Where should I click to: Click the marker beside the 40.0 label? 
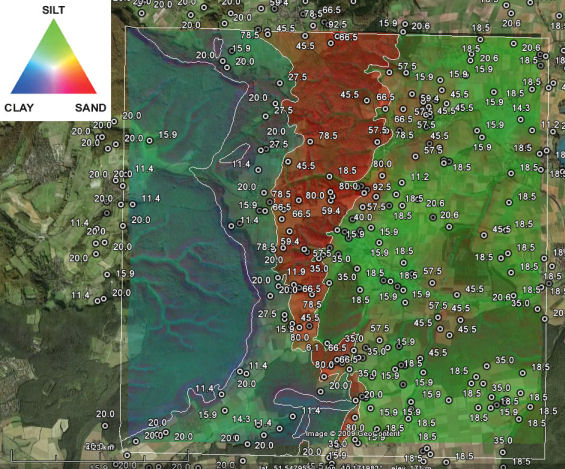click(352, 219)
